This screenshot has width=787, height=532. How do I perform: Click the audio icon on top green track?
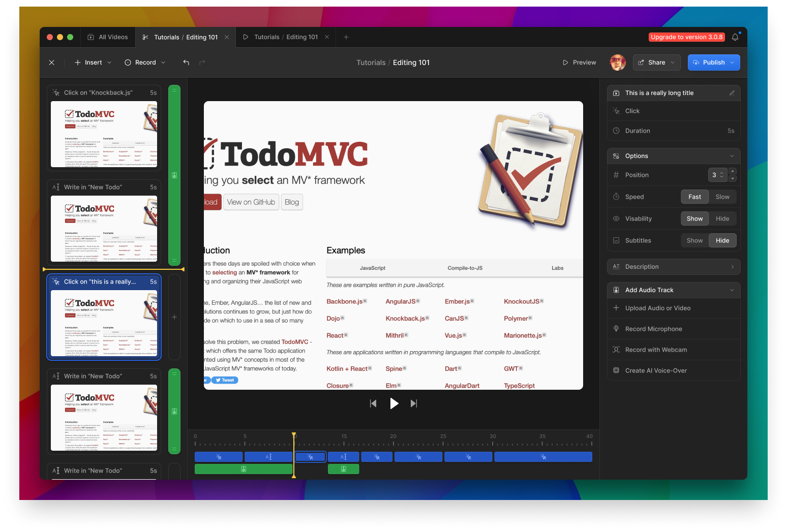pyautogui.click(x=174, y=175)
